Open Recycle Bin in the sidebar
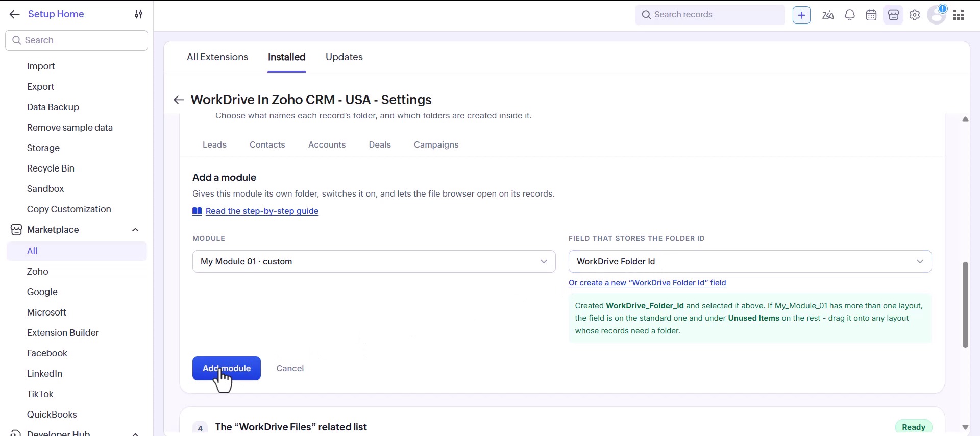Viewport: 980px width, 436px height. [51, 168]
